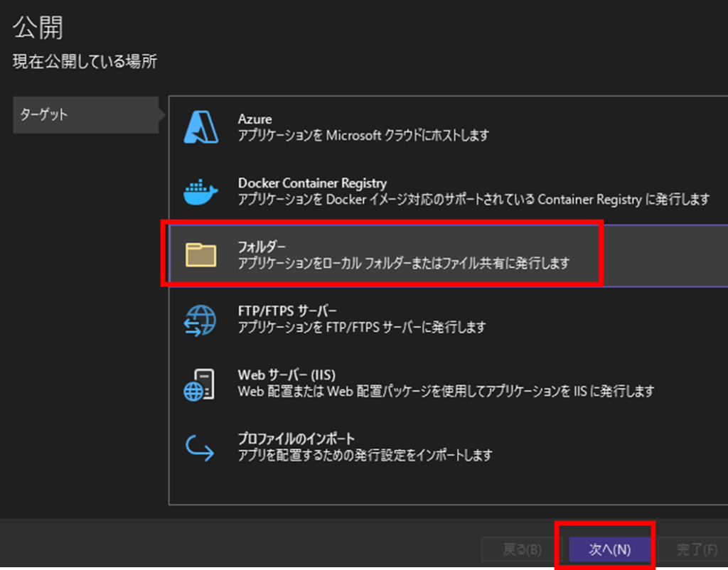Click the Web 配置パッケージ description text

[x=446, y=391]
